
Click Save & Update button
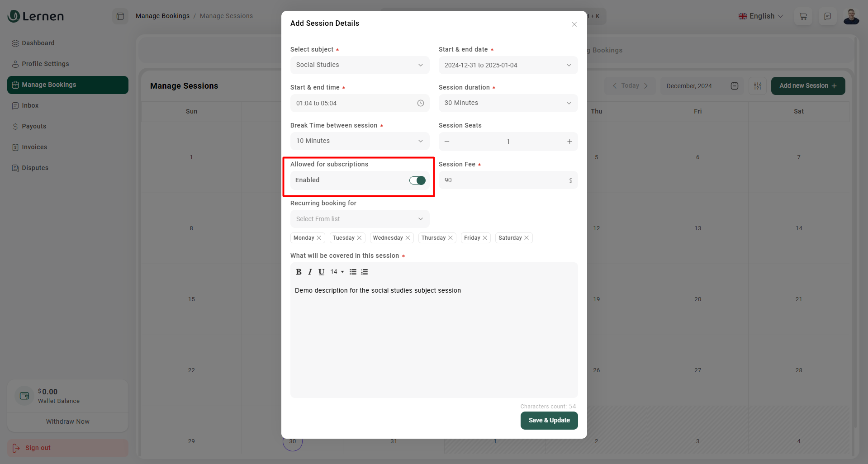coord(549,420)
